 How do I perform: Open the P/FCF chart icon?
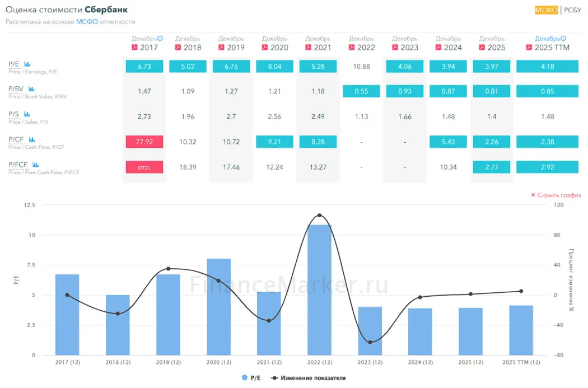pyautogui.click(x=35, y=165)
